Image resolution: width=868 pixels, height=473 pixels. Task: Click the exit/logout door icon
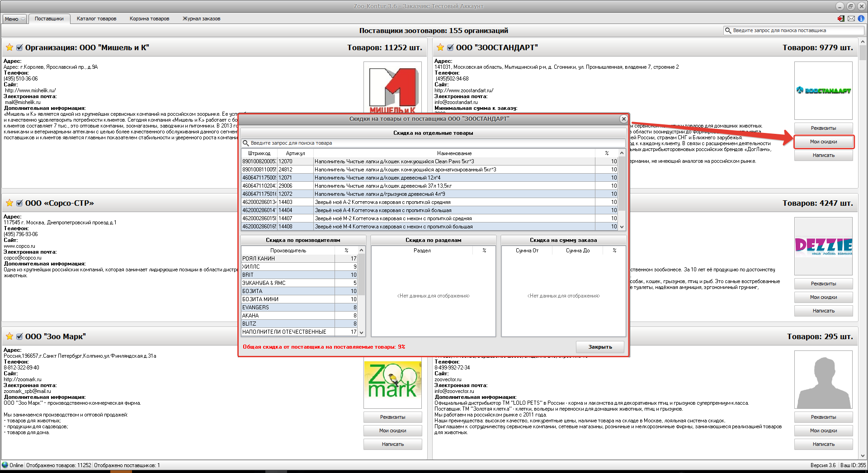(841, 19)
